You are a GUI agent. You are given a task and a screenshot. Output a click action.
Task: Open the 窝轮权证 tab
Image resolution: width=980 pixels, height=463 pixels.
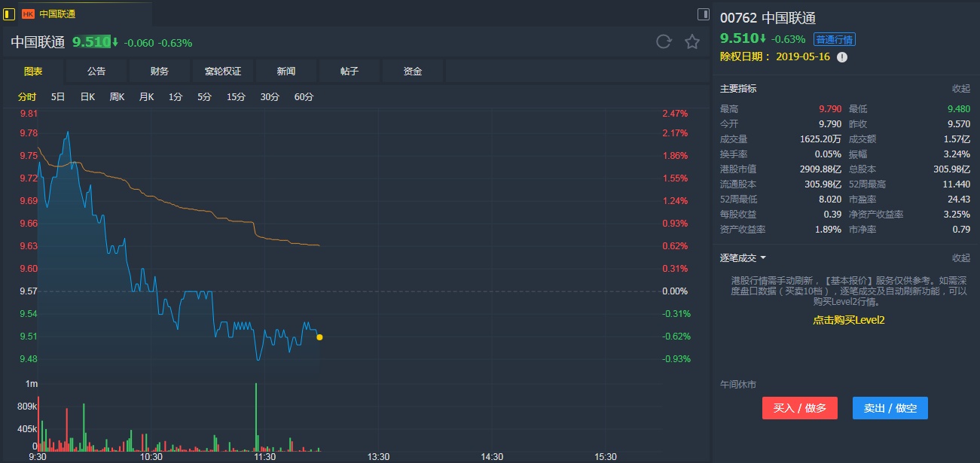pyautogui.click(x=223, y=72)
